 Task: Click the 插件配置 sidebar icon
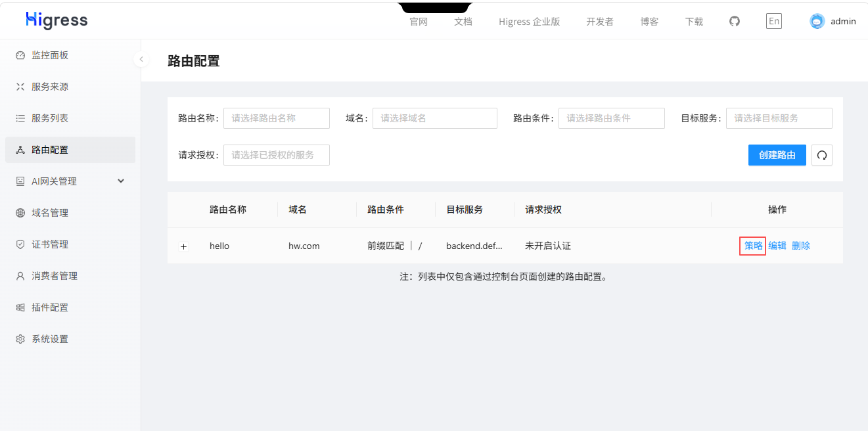pyautogui.click(x=20, y=307)
